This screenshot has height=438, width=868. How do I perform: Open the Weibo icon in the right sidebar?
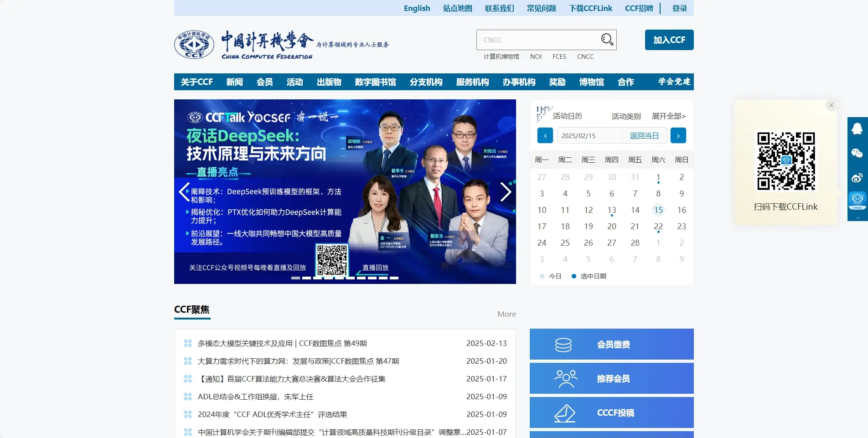pos(858,178)
